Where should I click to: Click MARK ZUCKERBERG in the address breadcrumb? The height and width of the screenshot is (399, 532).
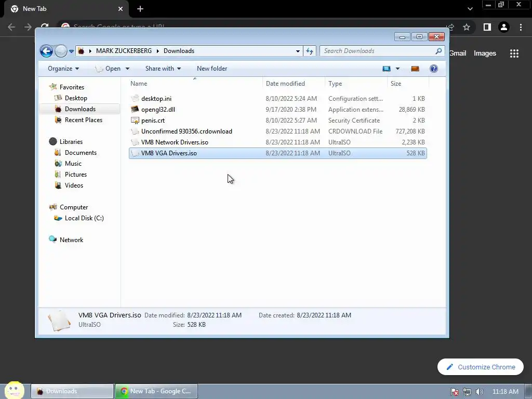point(124,51)
